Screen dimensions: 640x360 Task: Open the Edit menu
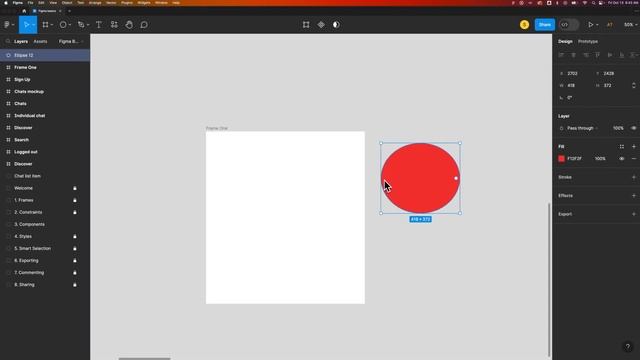coord(41,2)
